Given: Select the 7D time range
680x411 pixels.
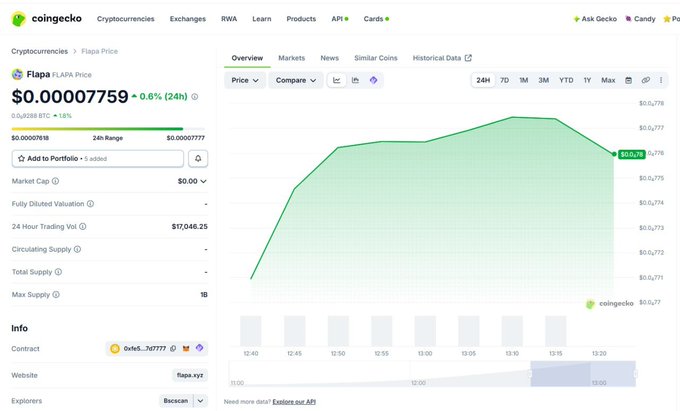Looking at the screenshot, I should point(504,80).
